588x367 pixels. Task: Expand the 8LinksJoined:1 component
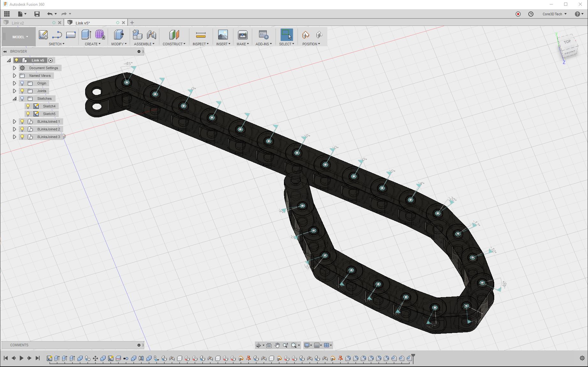click(14, 121)
